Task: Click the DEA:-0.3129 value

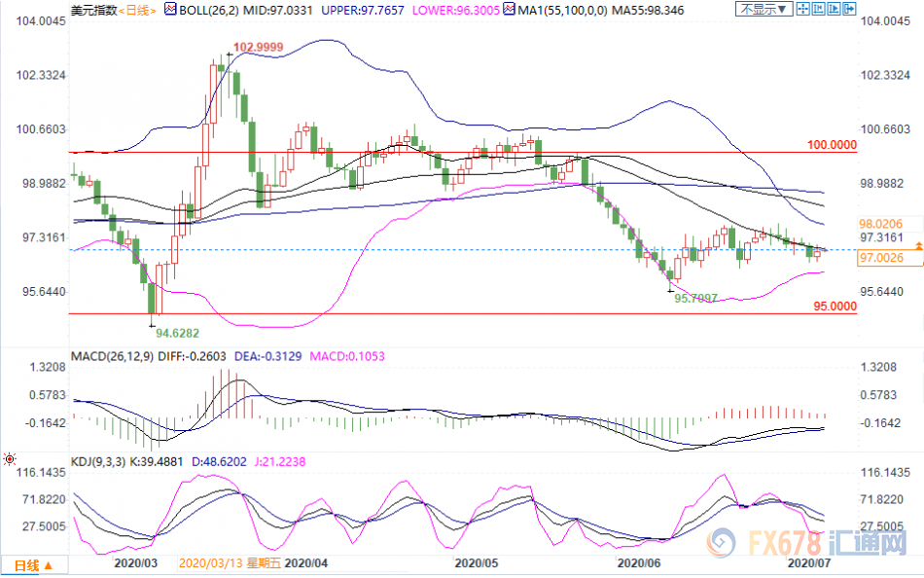Action: point(268,356)
